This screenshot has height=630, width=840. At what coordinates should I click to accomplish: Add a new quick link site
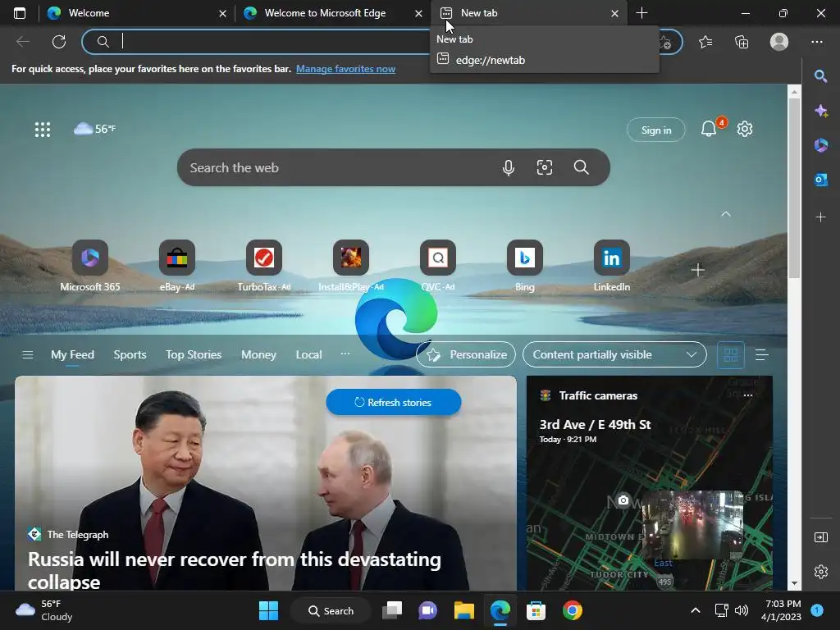point(697,270)
